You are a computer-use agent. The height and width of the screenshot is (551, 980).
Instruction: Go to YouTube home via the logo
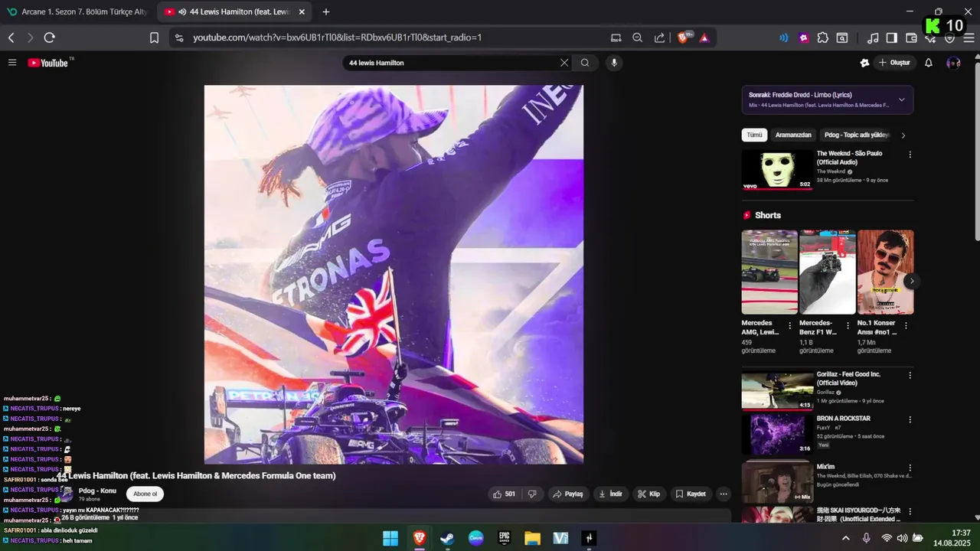coord(49,63)
